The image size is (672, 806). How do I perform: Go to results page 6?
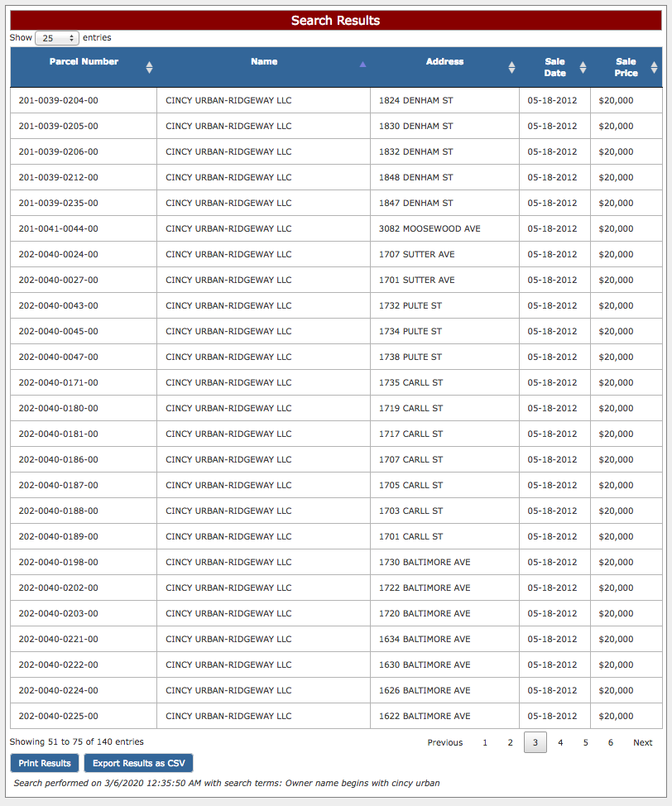tap(611, 742)
